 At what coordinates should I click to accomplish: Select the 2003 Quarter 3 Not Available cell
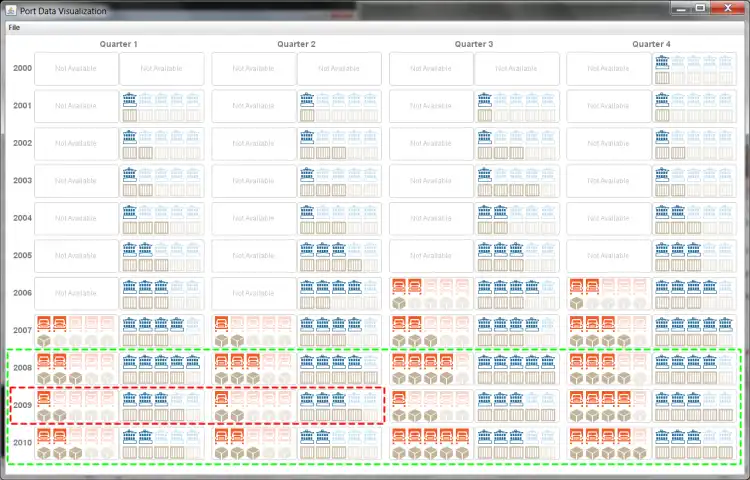coord(431,181)
